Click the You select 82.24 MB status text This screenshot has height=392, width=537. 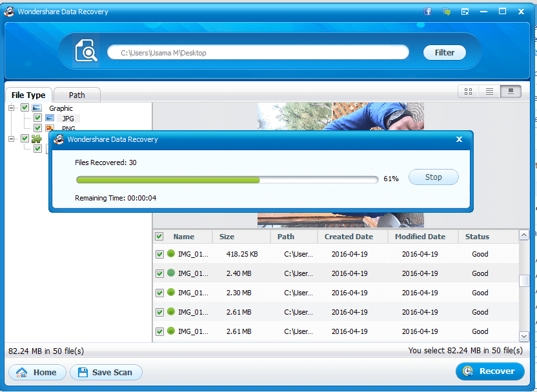click(x=465, y=351)
